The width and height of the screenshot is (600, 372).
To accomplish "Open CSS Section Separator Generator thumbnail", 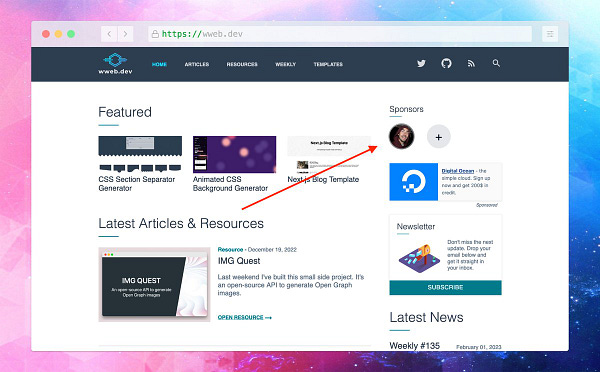I will pos(140,154).
